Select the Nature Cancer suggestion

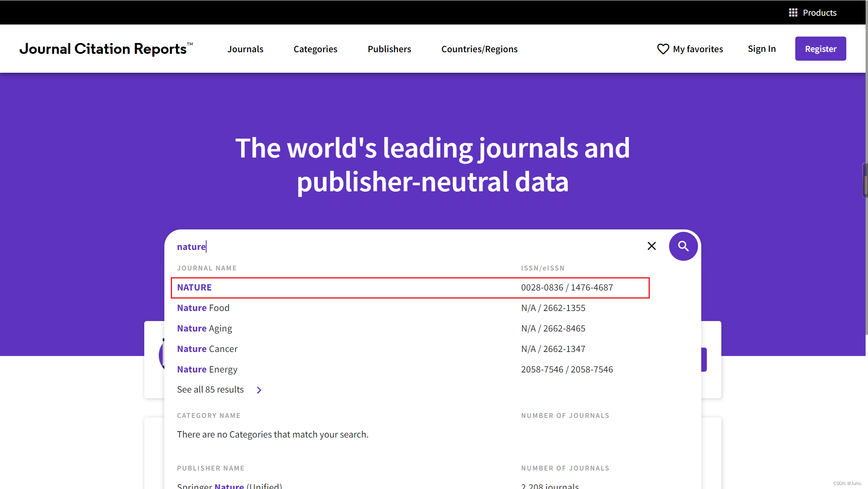pos(207,349)
